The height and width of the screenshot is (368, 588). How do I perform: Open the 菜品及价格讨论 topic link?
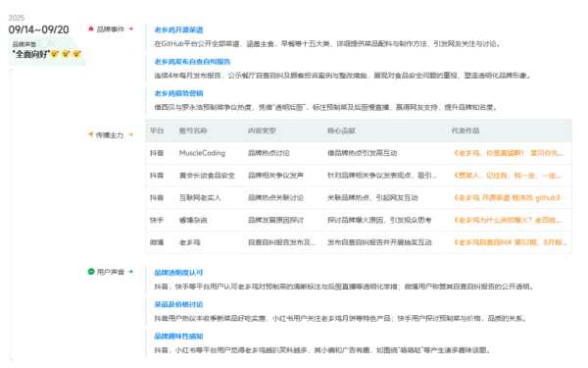tap(178, 304)
